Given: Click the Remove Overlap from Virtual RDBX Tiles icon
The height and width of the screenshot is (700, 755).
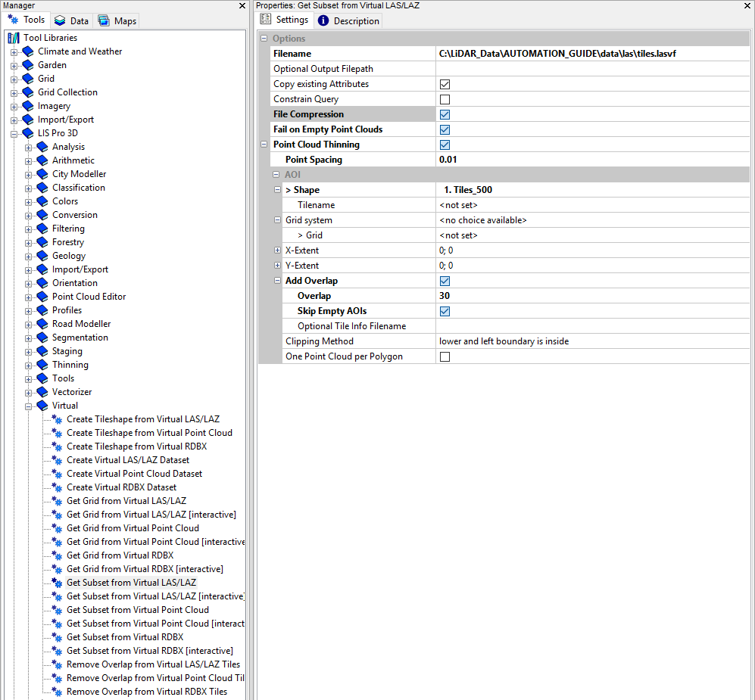Looking at the screenshot, I should [x=58, y=692].
